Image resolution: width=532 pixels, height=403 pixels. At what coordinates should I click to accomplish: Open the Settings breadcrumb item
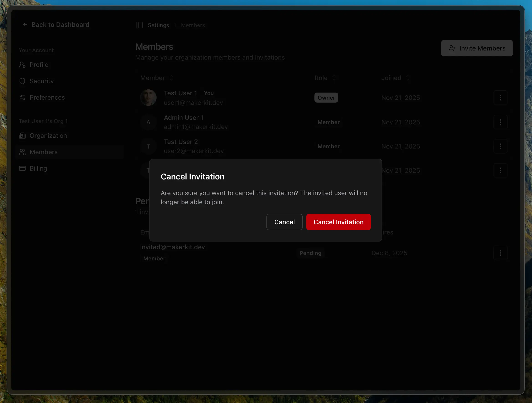point(158,25)
